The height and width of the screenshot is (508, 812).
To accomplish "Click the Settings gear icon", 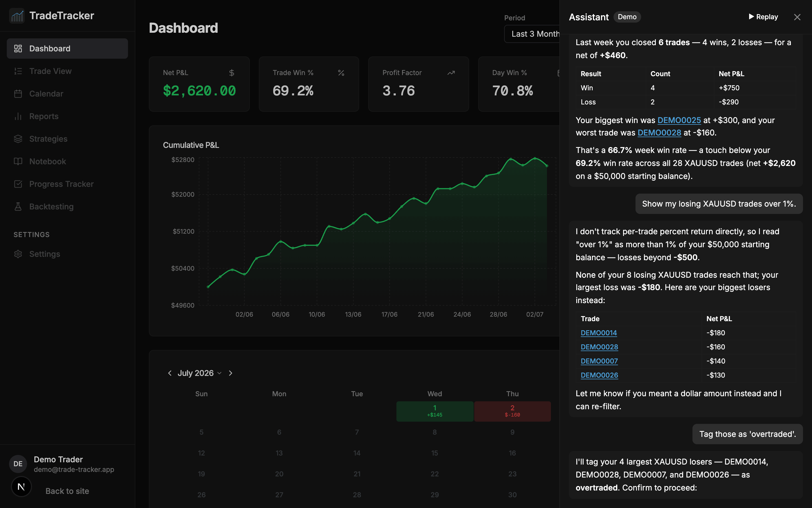I will click(x=18, y=254).
